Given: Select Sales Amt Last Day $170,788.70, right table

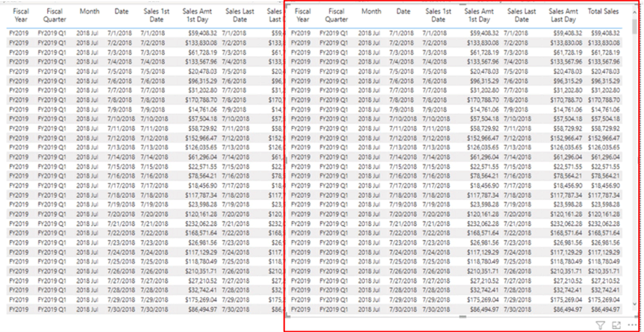Looking at the screenshot, I should click(565, 100).
